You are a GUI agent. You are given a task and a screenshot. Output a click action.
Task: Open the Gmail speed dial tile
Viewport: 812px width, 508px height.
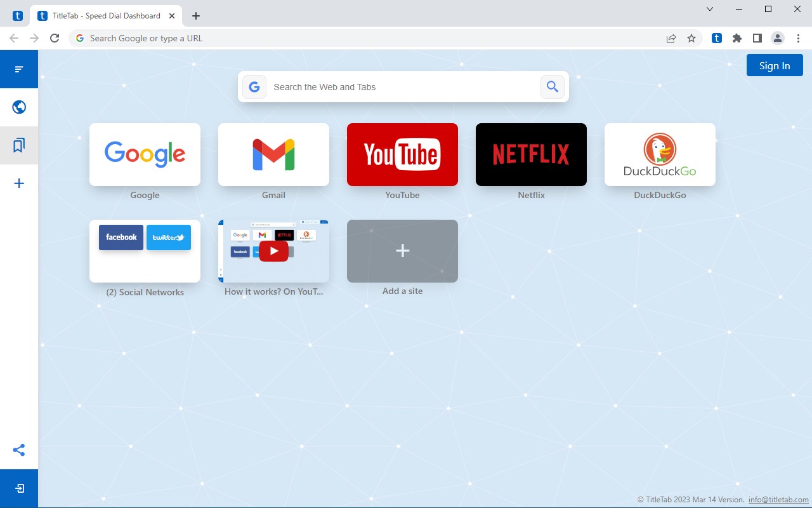tap(273, 154)
